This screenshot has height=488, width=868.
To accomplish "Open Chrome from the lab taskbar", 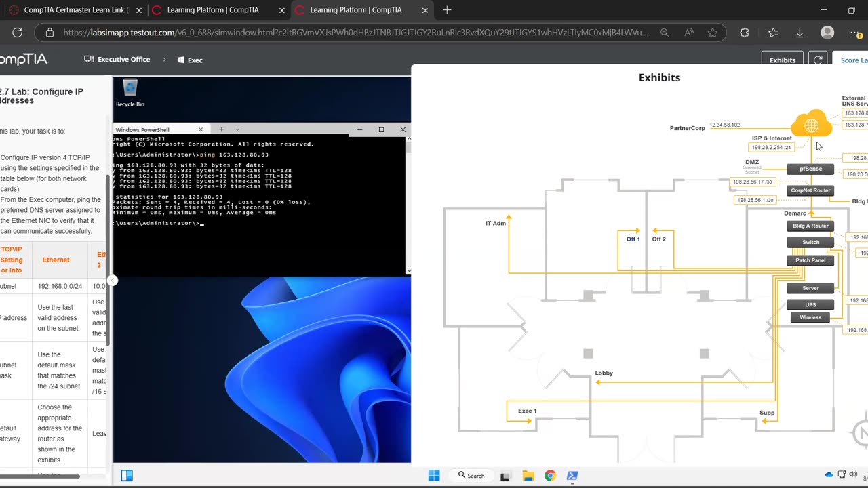I will (x=550, y=476).
